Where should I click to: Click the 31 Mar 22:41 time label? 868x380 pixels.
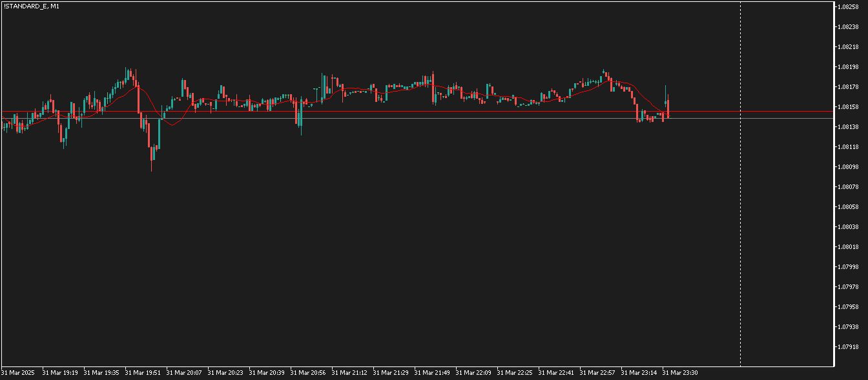(x=556, y=372)
